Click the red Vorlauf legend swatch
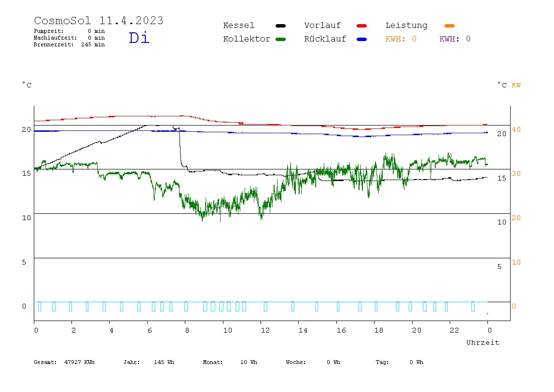 [x=362, y=26]
